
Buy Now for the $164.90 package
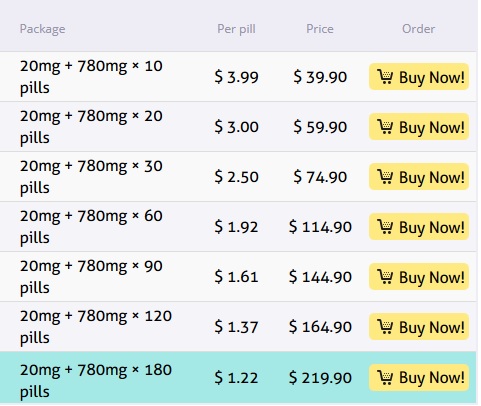click(x=419, y=327)
